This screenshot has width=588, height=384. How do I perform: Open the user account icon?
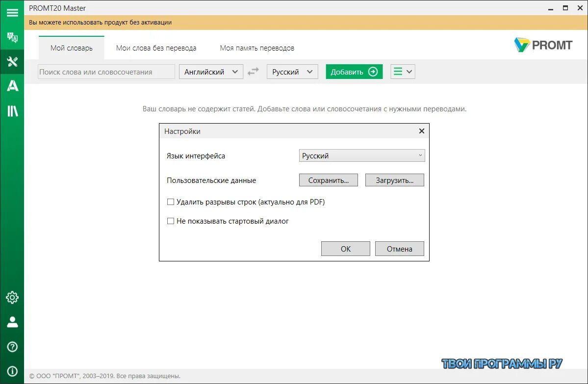[12, 322]
